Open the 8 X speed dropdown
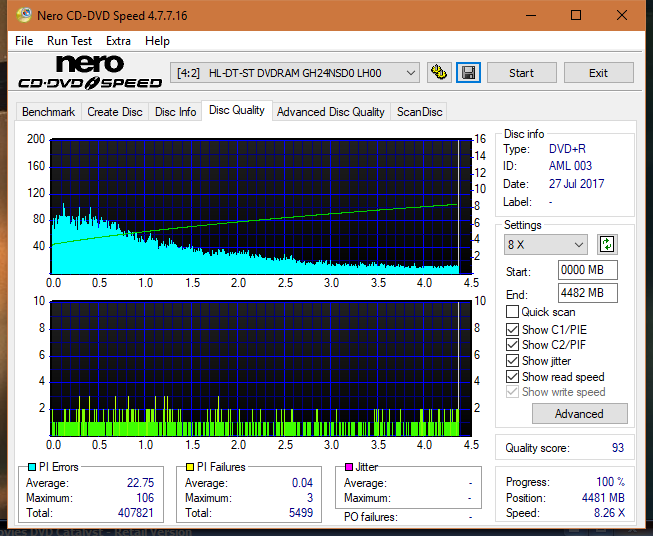653x536 pixels. pos(545,244)
